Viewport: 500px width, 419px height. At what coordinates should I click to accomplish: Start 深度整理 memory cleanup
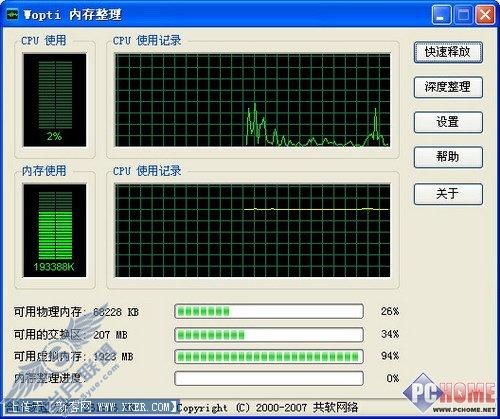point(448,87)
